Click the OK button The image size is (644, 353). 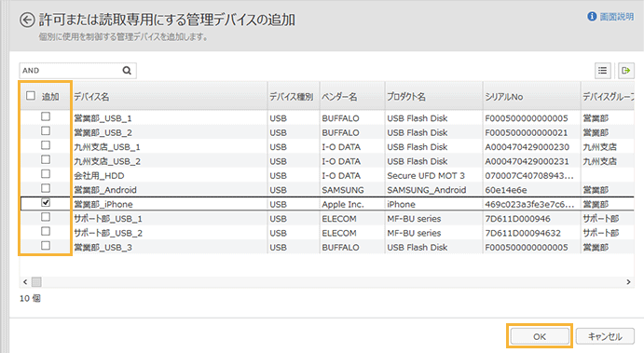coord(540,336)
